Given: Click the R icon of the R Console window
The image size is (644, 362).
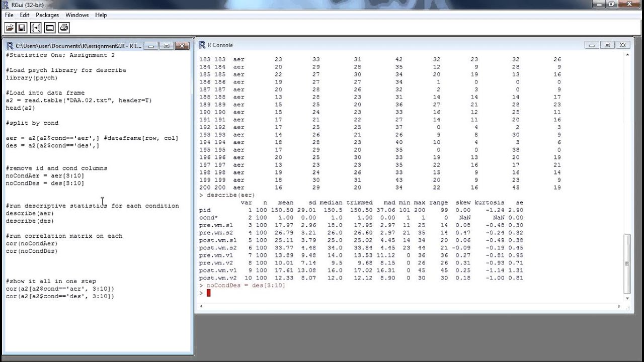Looking at the screenshot, I should click(202, 45).
